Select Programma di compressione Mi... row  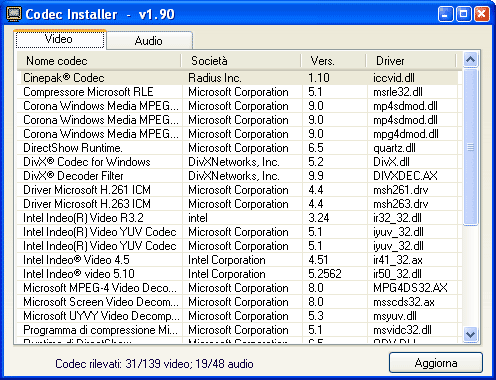239,330
